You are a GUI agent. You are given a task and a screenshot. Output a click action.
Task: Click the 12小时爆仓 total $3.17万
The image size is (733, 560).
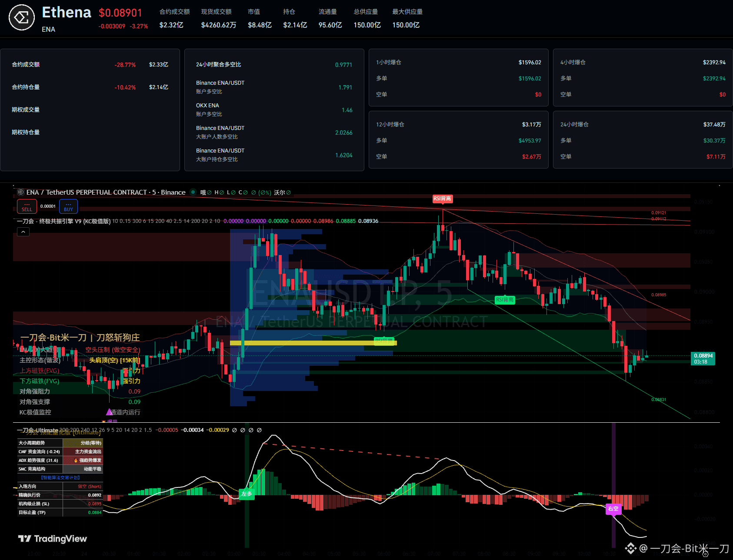click(x=531, y=124)
